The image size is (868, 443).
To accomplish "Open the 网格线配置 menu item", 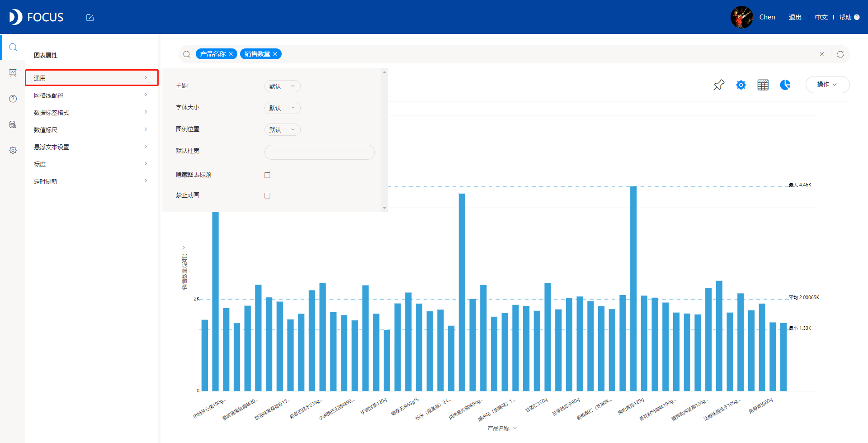I will point(92,95).
